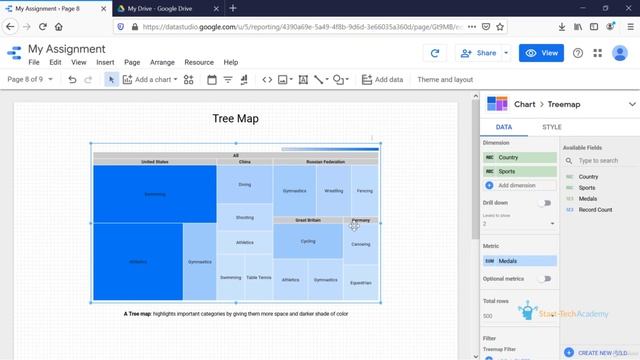
Task: Open the Google account avatar
Action: (x=620, y=53)
